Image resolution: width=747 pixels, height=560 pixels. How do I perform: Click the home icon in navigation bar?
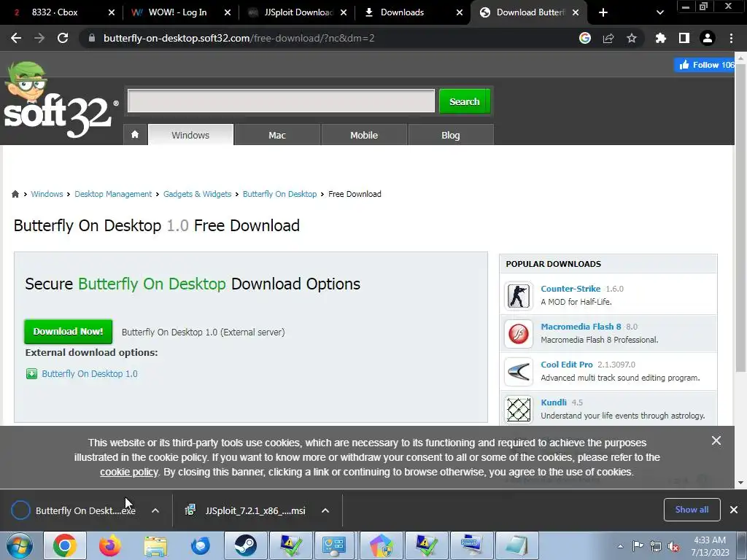(135, 135)
